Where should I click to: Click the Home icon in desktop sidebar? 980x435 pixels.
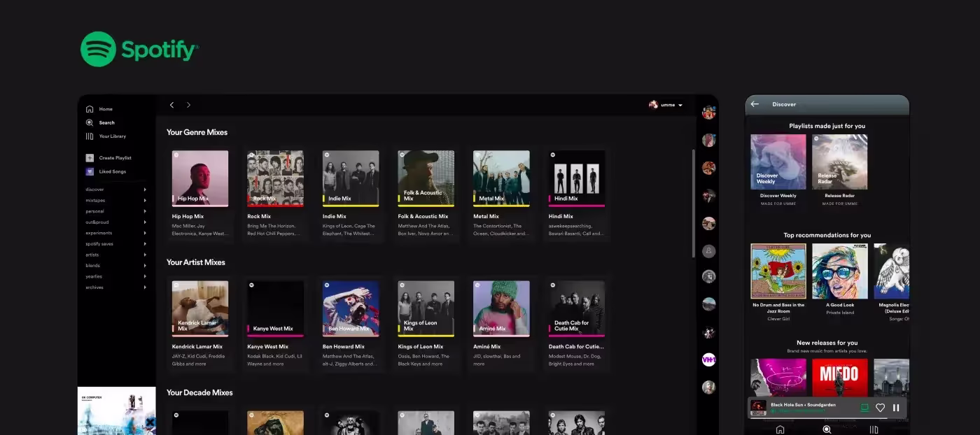click(x=90, y=109)
